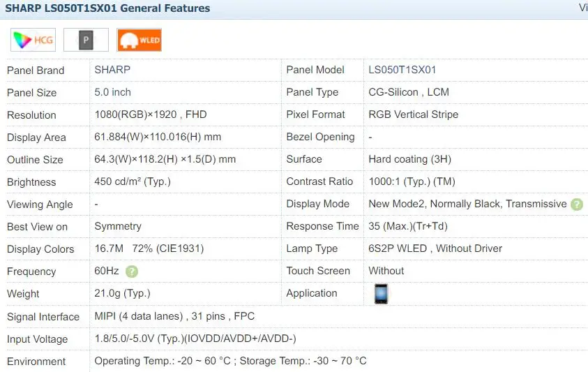Open the Display Mode help question mark

(x=577, y=204)
